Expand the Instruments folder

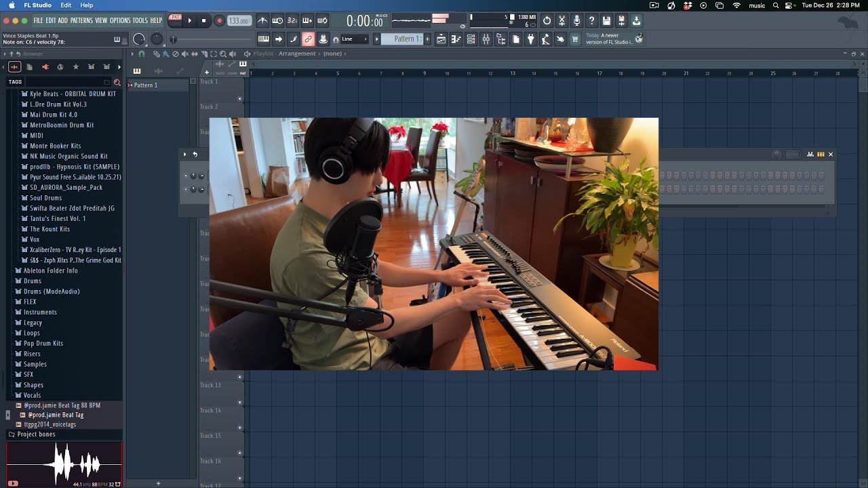click(x=40, y=312)
